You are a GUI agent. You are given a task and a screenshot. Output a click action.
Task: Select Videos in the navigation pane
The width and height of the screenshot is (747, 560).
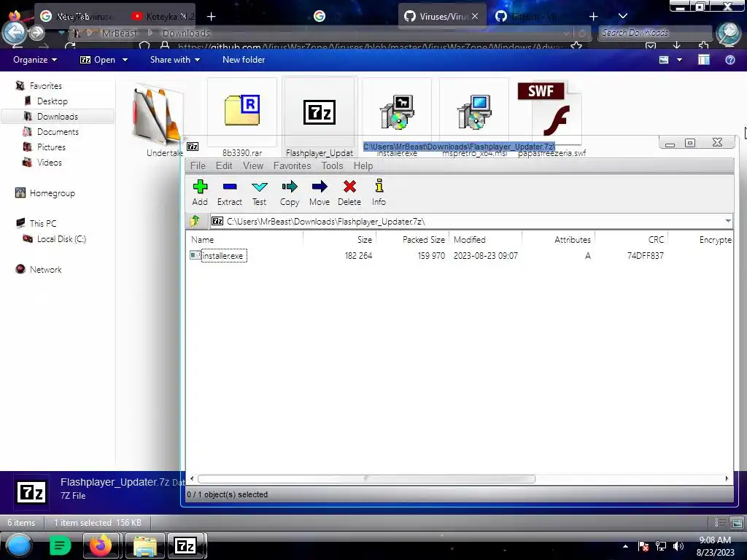pyautogui.click(x=49, y=162)
